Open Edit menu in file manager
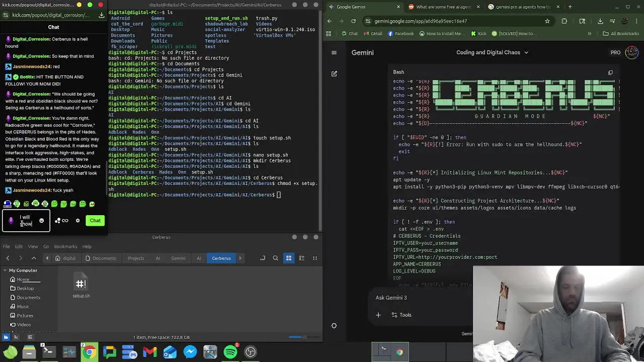Viewport: 644px width, 362px height. pyautogui.click(x=19, y=246)
